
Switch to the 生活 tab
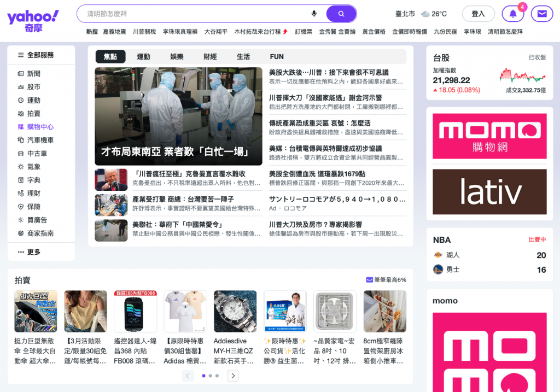(x=243, y=56)
